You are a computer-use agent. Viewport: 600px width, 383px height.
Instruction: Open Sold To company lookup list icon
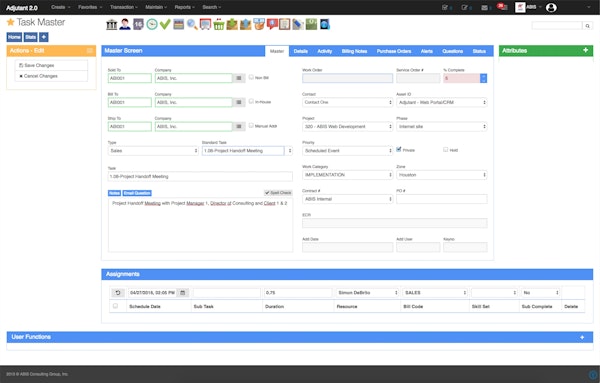[239, 78]
